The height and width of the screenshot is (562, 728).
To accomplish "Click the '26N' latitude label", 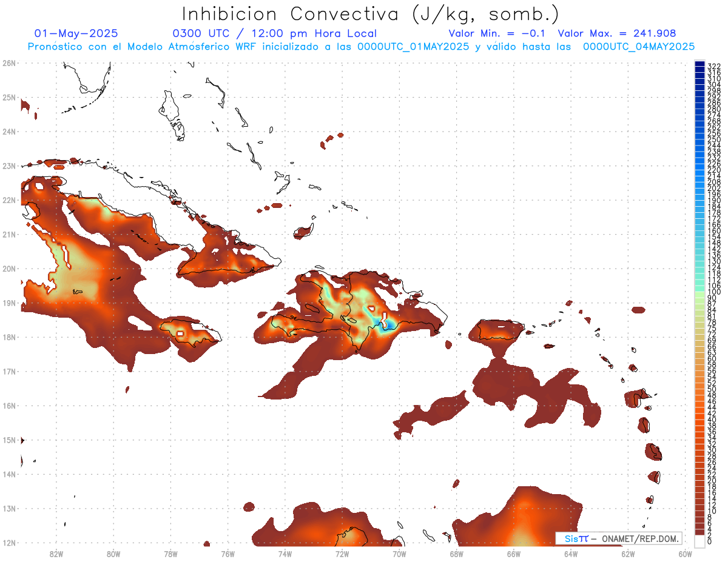I will click(8, 63).
